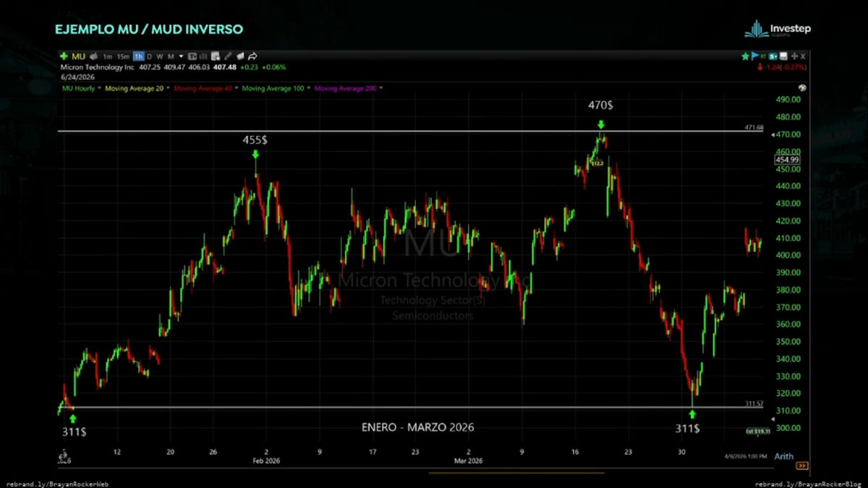Click the add-note page icon
868x488 pixels.
(216, 56)
